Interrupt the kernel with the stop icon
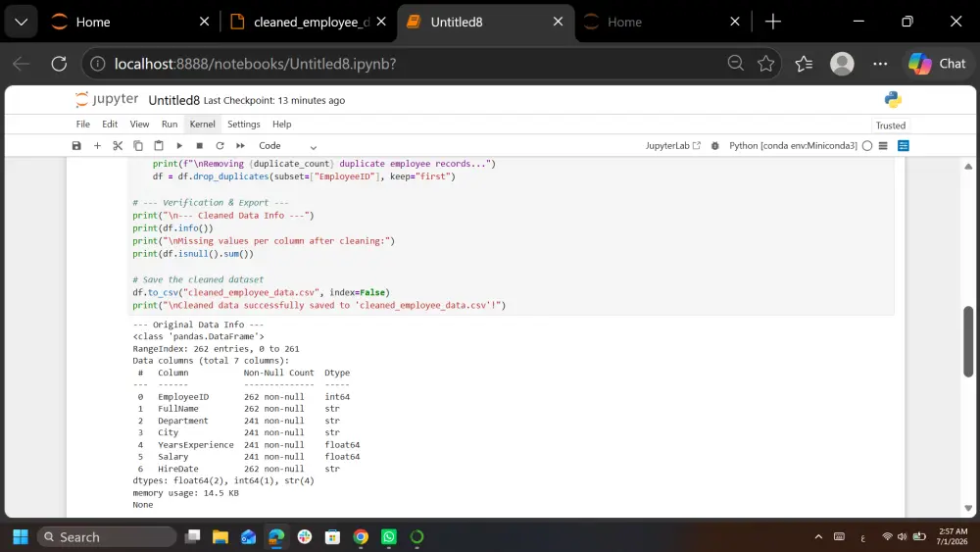Image resolution: width=980 pixels, height=552 pixels. 199,146
